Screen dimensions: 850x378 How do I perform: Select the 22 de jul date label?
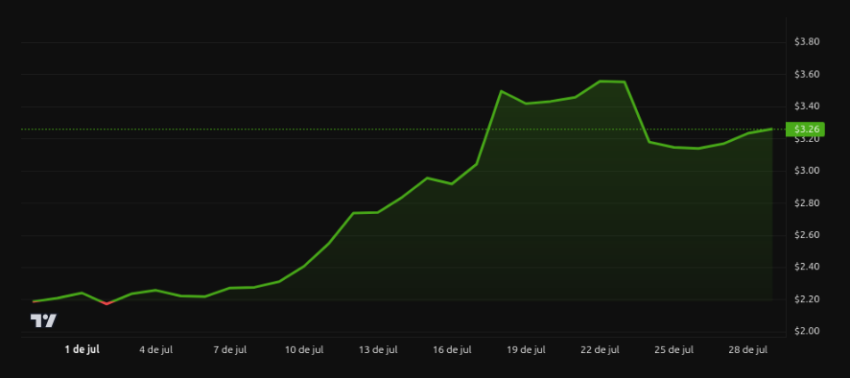click(600, 350)
